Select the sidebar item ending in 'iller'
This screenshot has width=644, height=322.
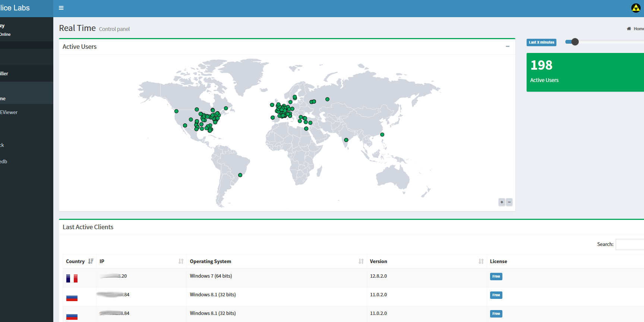click(4, 73)
